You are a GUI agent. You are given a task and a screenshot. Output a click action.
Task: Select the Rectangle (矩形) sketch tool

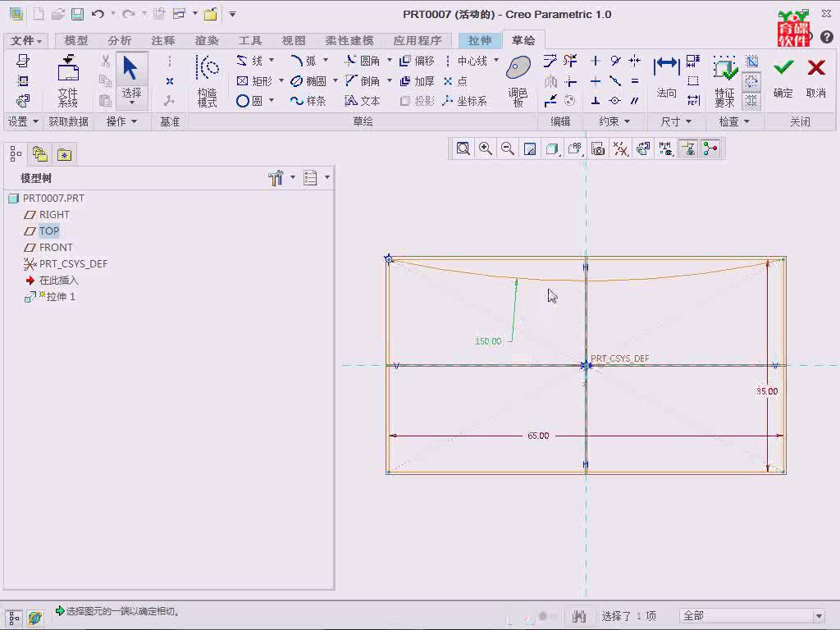pos(255,81)
